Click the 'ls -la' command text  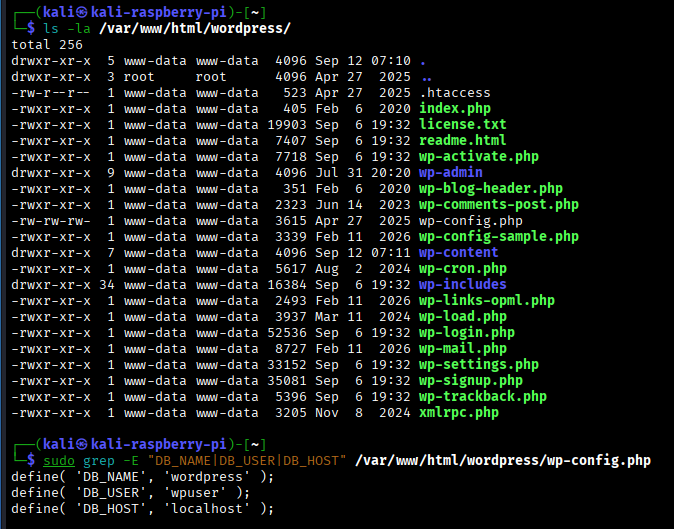[x=67, y=29]
